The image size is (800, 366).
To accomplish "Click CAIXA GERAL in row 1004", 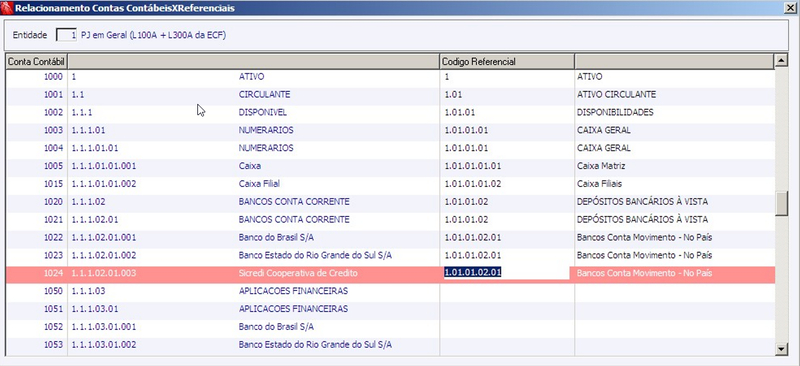I will click(604, 149).
